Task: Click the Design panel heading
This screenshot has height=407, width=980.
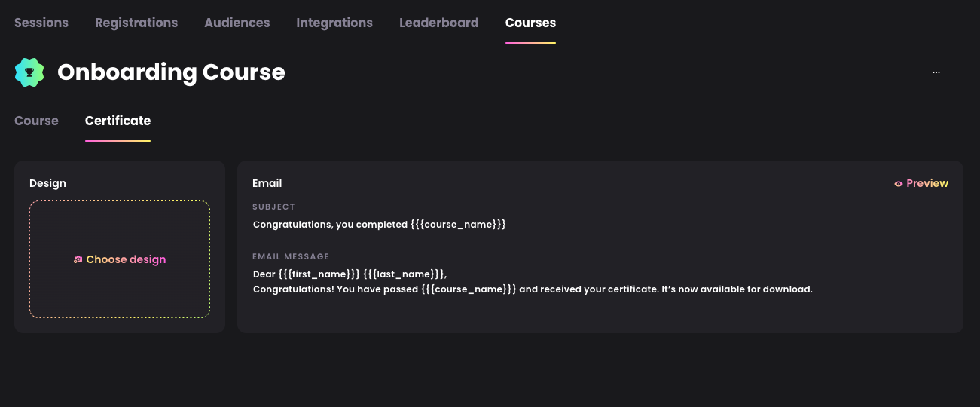Action: (47, 183)
